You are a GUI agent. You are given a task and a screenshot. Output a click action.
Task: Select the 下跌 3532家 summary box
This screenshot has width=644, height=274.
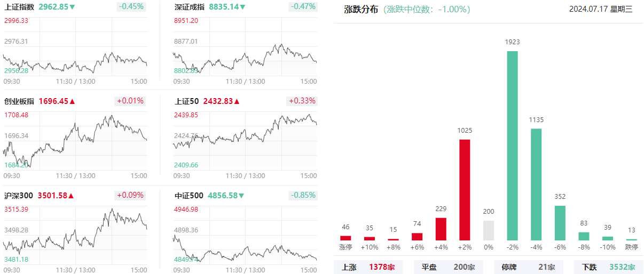tap(609, 267)
